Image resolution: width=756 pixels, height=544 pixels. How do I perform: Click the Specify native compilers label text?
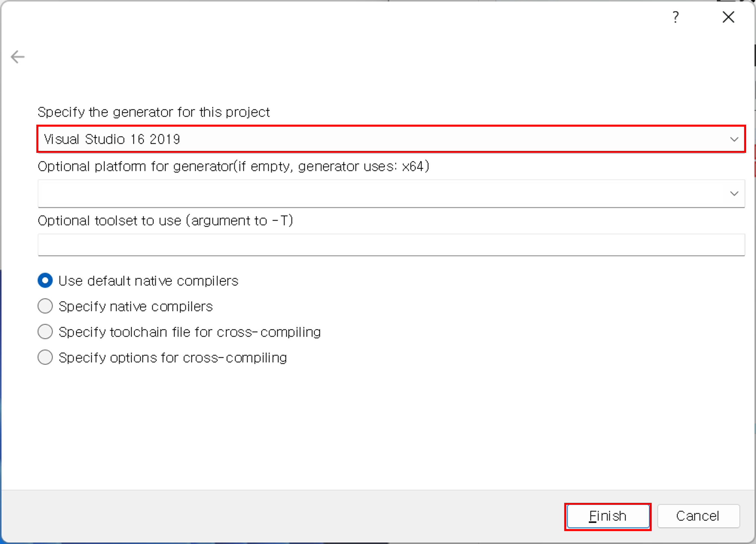(x=136, y=307)
